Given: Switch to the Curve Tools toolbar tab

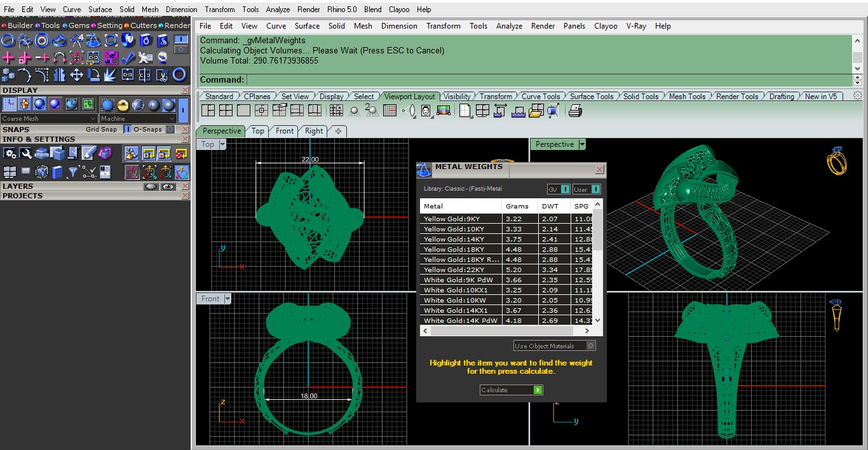Looking at the screenshot, I should [x=541, y=97].
